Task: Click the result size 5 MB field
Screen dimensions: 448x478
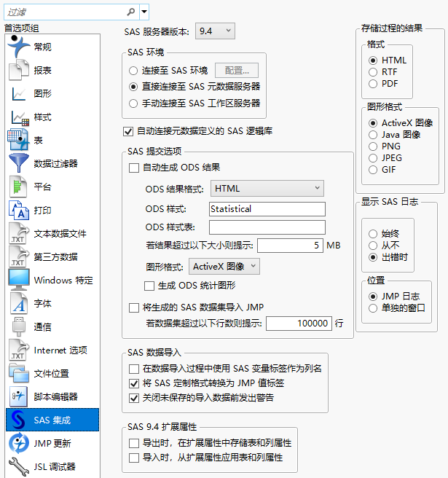Action: 290,246
